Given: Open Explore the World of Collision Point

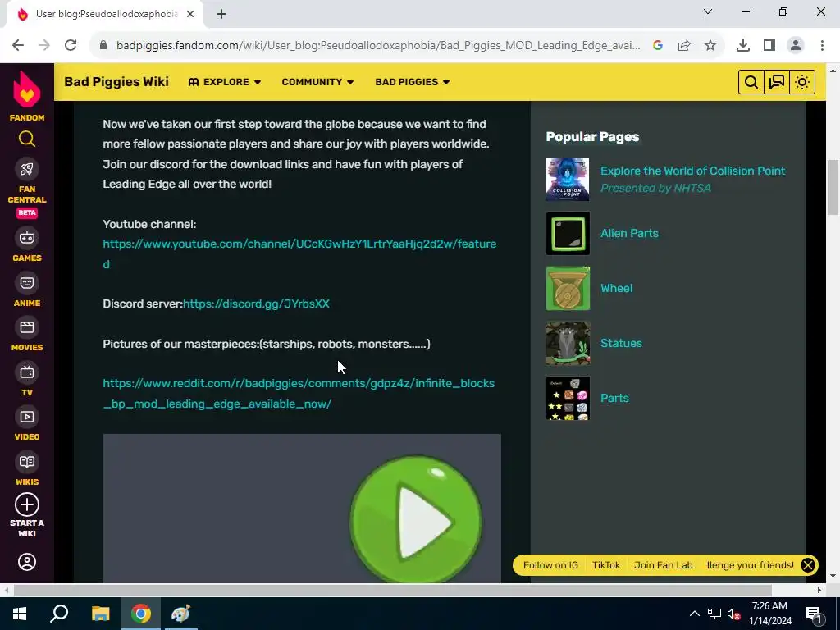Looking at the screenshot, I should tap(692, 171).
